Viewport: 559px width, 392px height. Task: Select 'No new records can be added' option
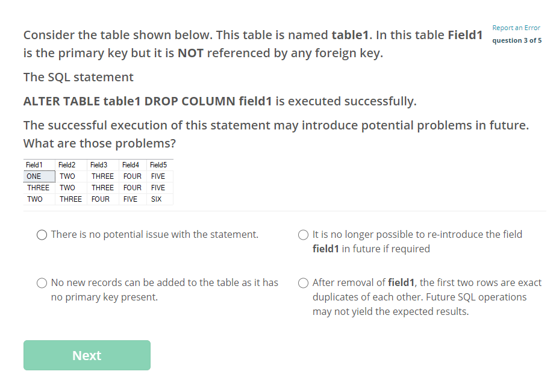coord(42,283)
